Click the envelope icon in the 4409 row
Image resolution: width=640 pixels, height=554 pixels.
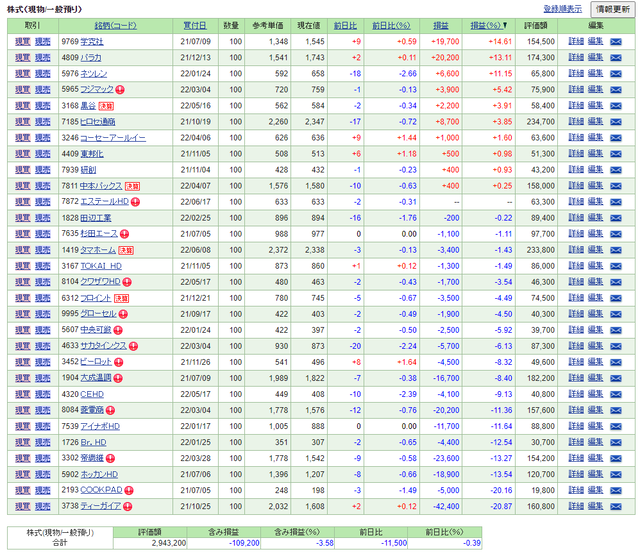[616, 154]
